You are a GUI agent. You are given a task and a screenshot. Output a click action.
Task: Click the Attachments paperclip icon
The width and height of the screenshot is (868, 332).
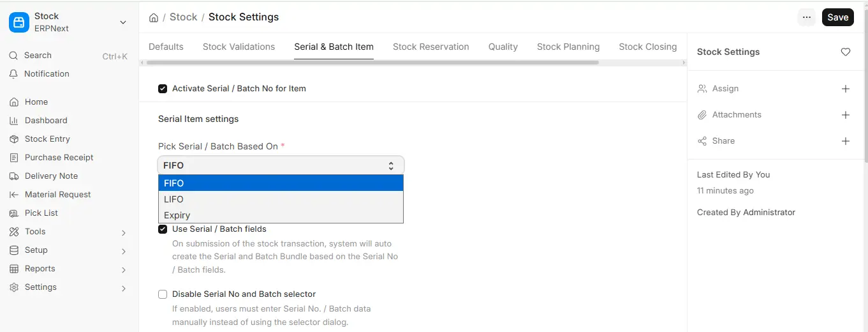(x=702, y=115)
